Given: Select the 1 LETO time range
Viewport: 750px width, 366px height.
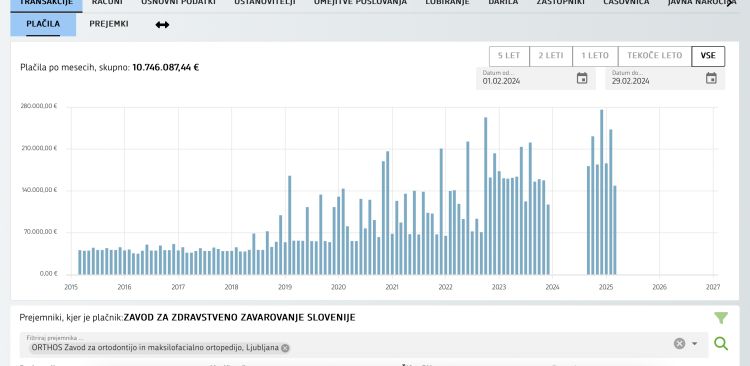Looking at the screenshot, I should (x=595, y=56).
